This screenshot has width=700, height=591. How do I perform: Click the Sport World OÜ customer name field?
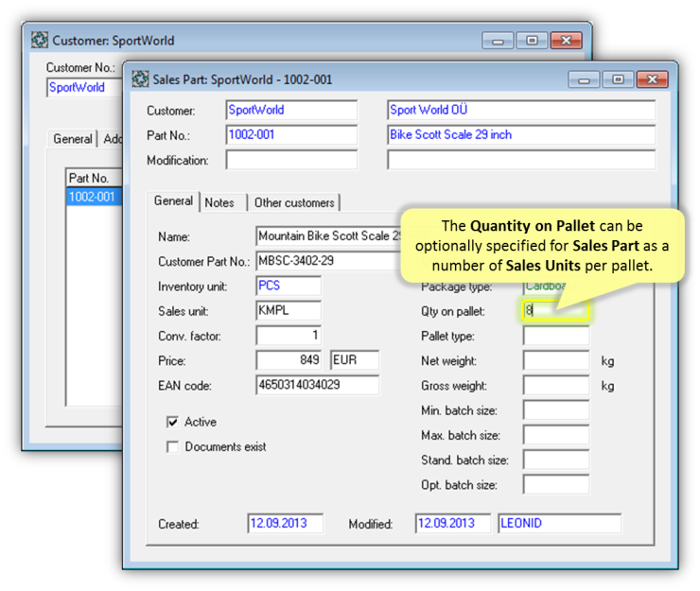[521, 110]
